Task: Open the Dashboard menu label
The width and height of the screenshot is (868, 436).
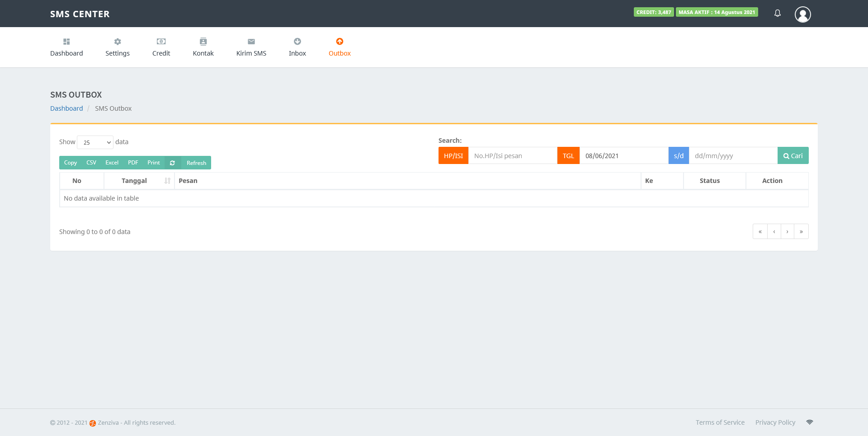Action: point(66,53)
